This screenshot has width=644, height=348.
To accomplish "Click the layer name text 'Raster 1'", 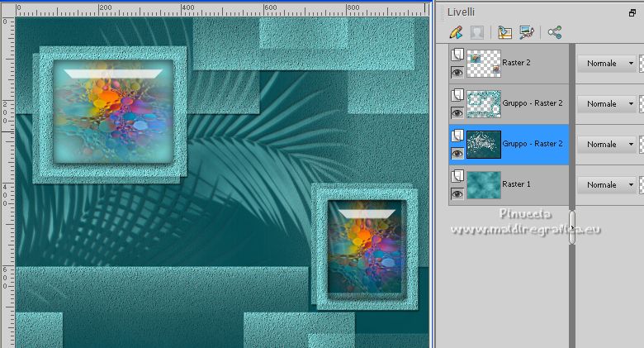I will [x=516, y=184].
